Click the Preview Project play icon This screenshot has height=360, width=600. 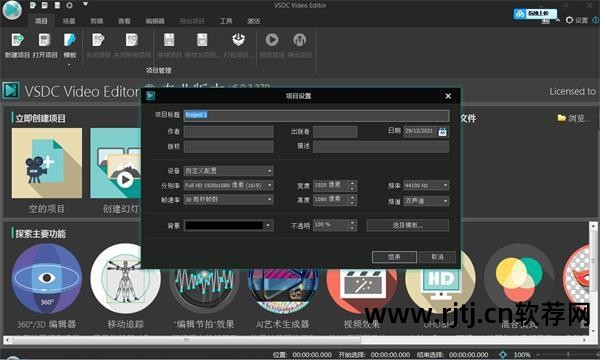(x=272, y=39)
